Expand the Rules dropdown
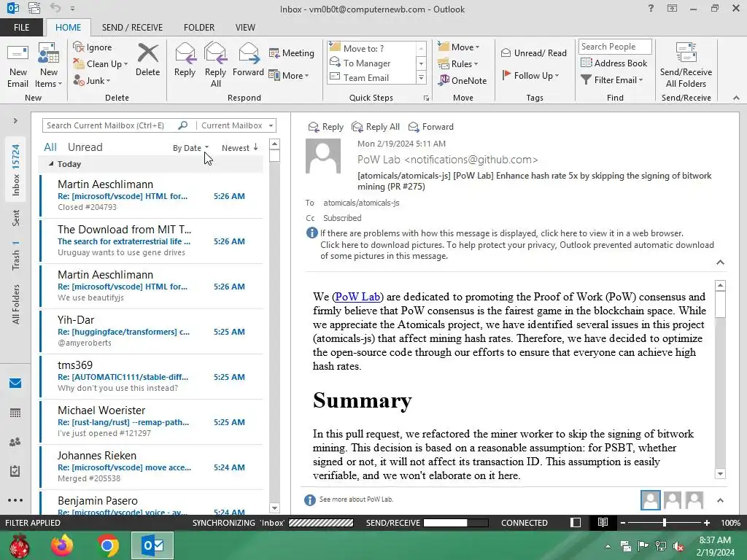747x560 pixels. click(458, 64)
